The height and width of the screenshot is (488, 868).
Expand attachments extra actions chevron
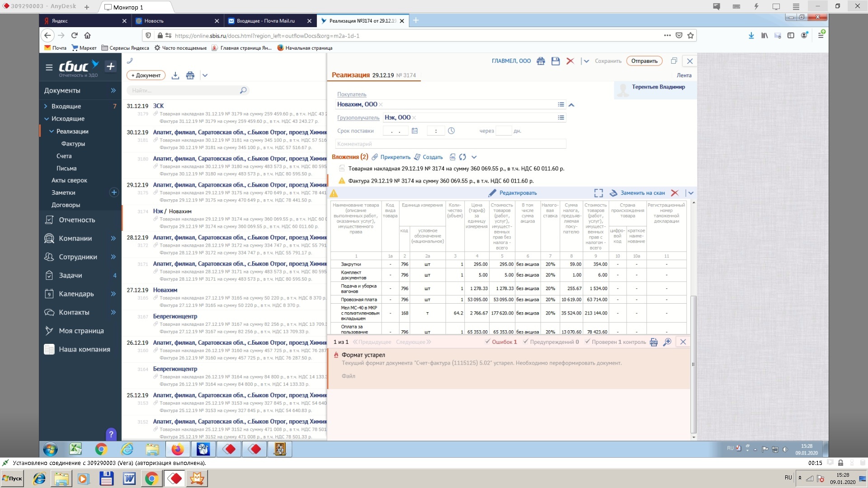point(474,157)
